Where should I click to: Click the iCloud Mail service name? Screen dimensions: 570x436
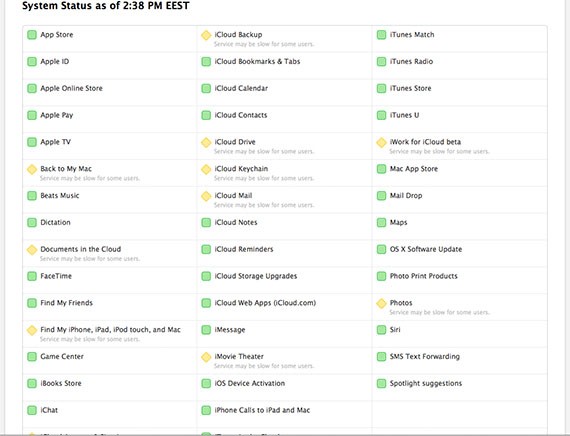click(x=233, y=196)
